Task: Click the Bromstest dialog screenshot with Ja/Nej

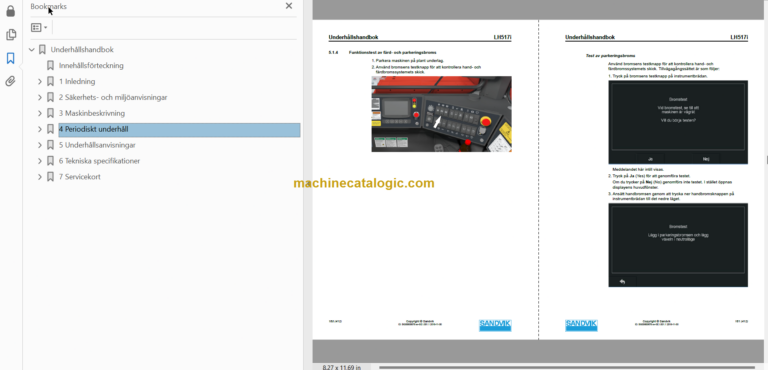Action: tap(678, 122)
